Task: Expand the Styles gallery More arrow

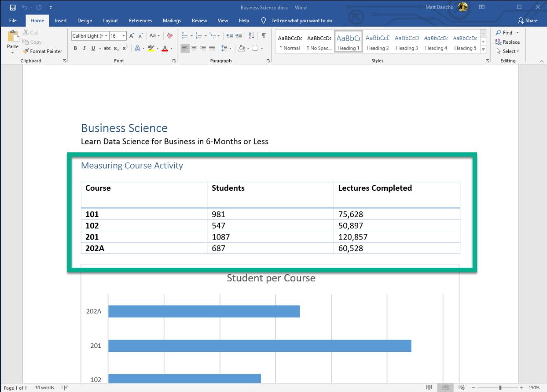Action: (x=483, y=49)
